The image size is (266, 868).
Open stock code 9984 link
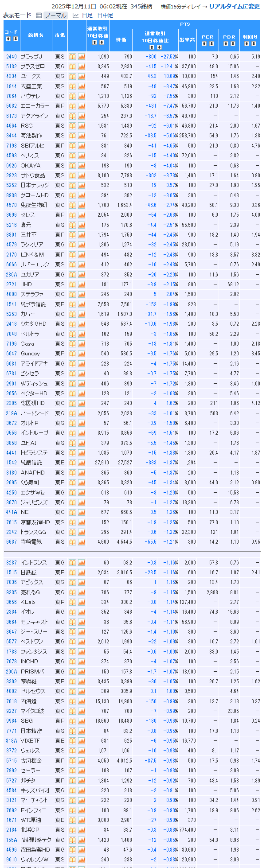click(x=12, y=721)
